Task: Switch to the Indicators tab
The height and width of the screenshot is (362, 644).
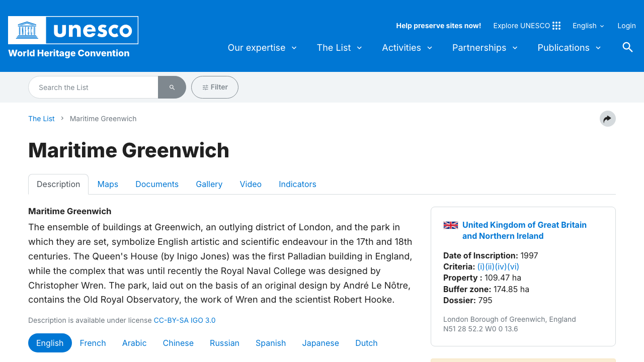Action: [297, 184]
